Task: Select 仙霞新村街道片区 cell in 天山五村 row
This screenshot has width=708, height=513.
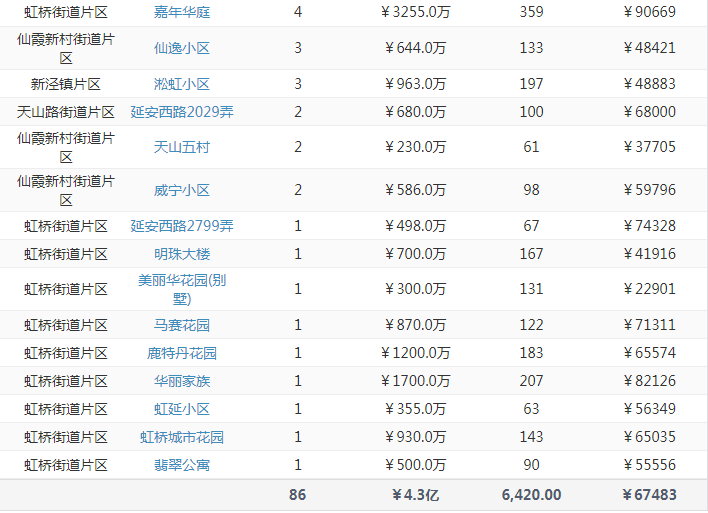Action: click(65, 147)
